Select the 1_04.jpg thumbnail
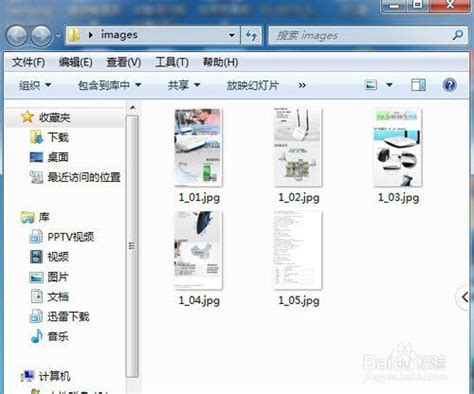 click(x=198, y=250)
